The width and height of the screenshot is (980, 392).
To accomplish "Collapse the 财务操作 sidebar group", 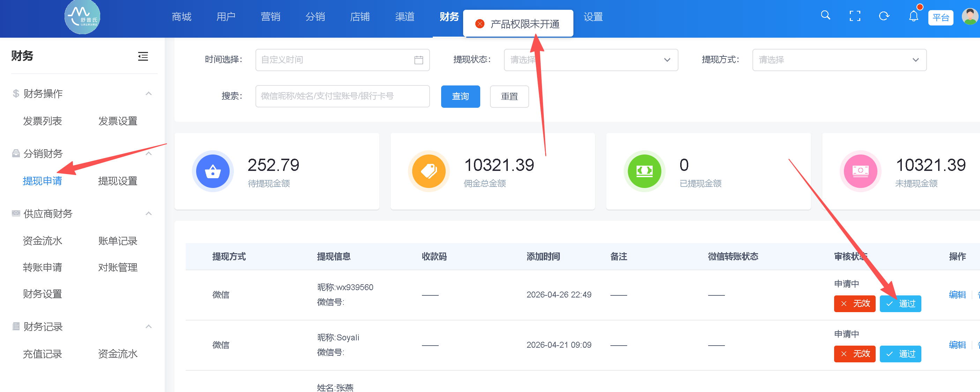I will coord(149,93).
